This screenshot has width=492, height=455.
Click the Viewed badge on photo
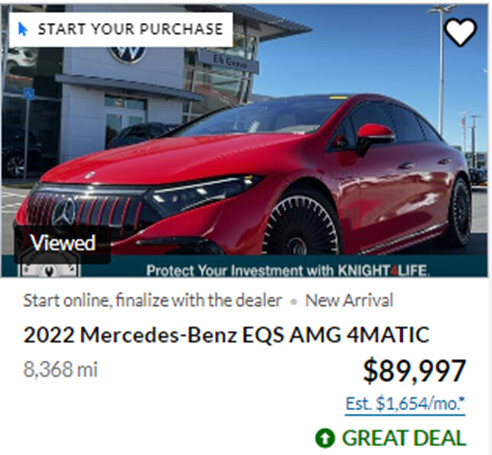pyautogui.click(x=63, y=243)
